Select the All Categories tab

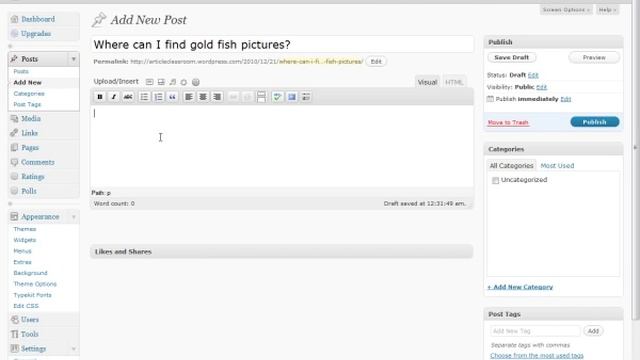point(511,166)
